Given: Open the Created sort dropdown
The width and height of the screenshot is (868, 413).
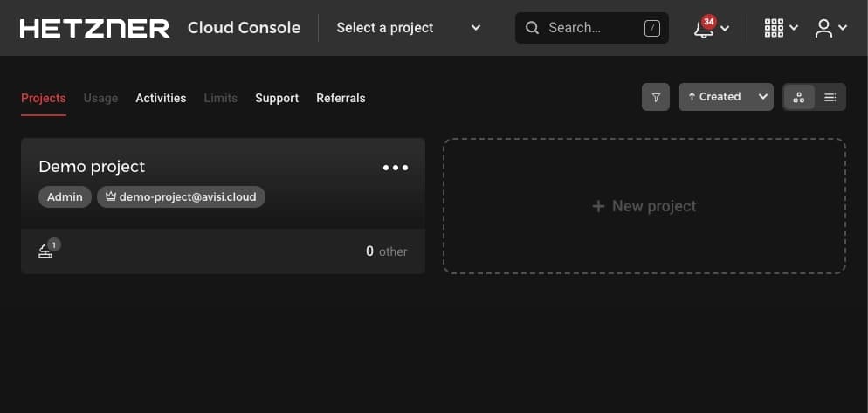Looking at the screenshot, I should point(726,97).
